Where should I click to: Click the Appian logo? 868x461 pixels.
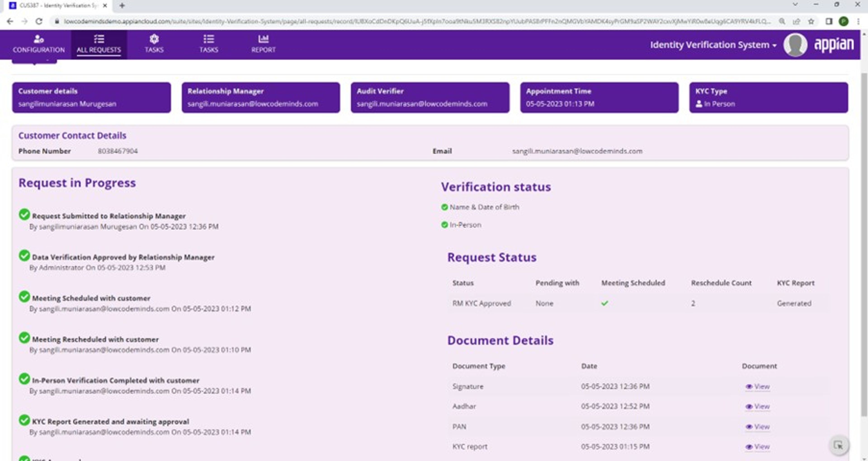click(x=834, y=45)
